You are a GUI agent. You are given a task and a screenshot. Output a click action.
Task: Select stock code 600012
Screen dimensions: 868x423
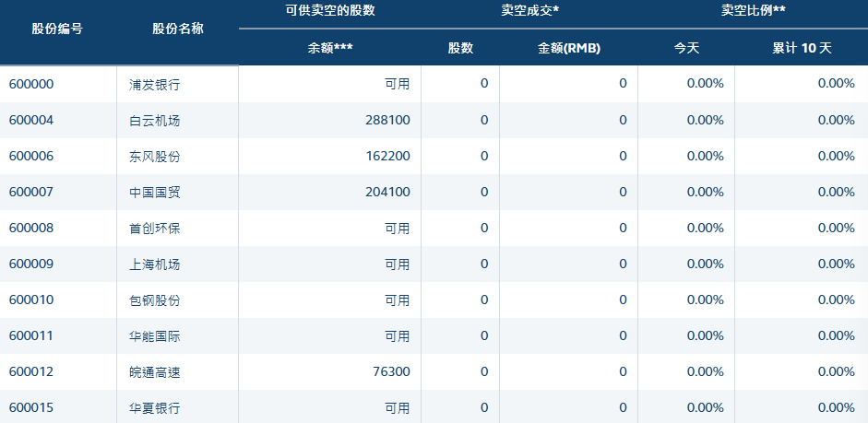(x=31, y=371)
